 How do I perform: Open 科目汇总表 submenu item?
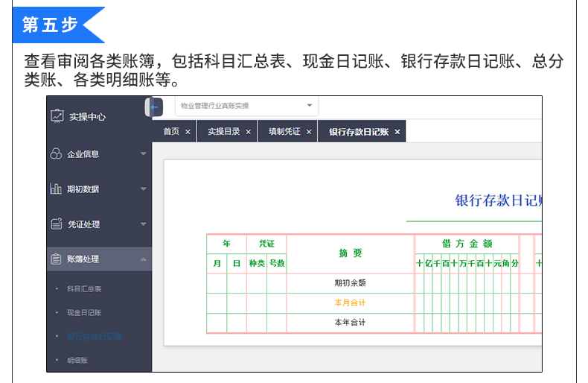point(84,289)
